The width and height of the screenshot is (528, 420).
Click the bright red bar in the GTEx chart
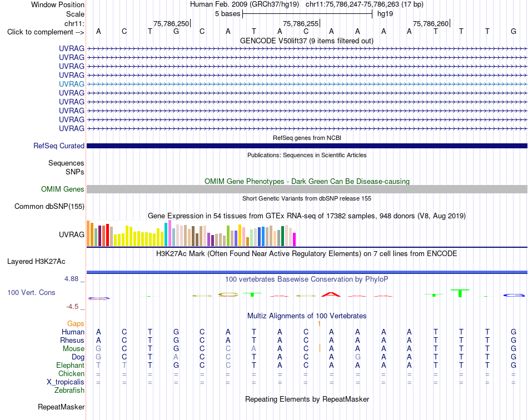[107, 235]
